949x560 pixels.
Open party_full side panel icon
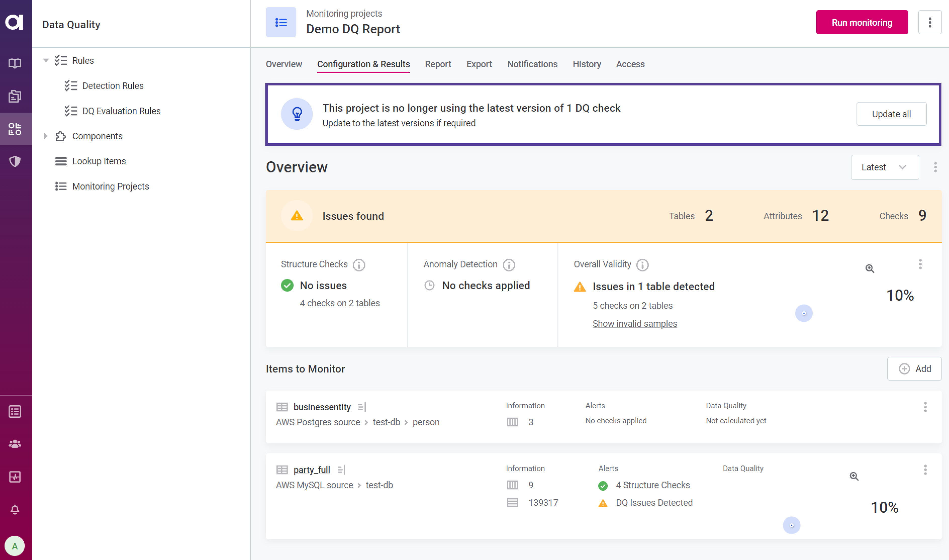click(341, 470)
